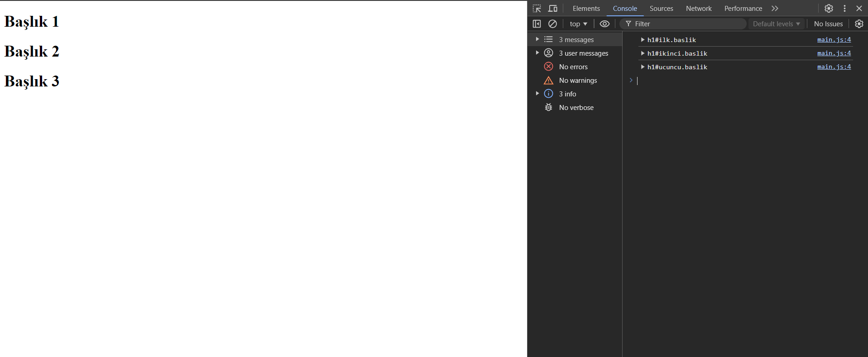This screenshot has width=868, height=357.
Task: Click the 3 user messages row
Action: [575, 53]
